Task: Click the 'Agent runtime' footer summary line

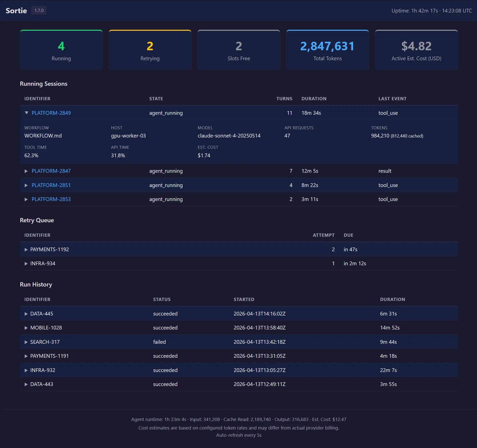Action: pyautogui.click(x=239, y=419)
